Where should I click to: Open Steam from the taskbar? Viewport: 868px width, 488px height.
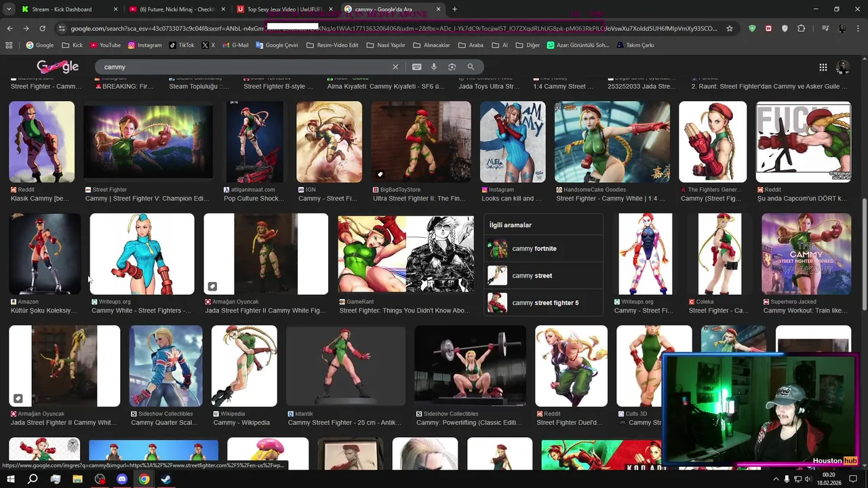166,479
